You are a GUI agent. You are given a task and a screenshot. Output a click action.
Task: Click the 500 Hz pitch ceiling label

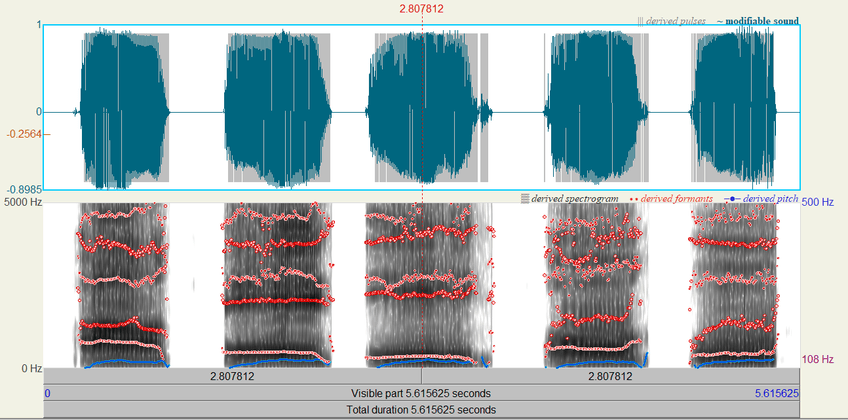pos(819,203)
